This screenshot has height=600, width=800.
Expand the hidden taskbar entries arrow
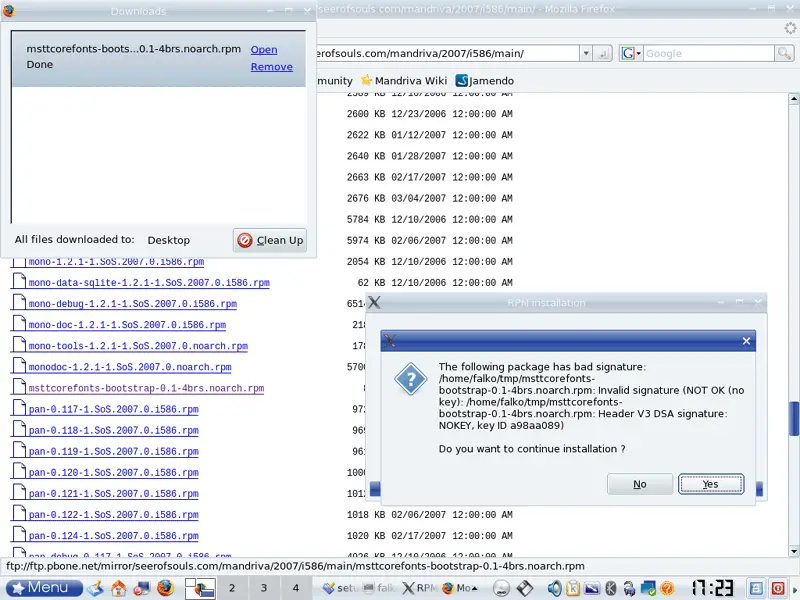[475, 588]
